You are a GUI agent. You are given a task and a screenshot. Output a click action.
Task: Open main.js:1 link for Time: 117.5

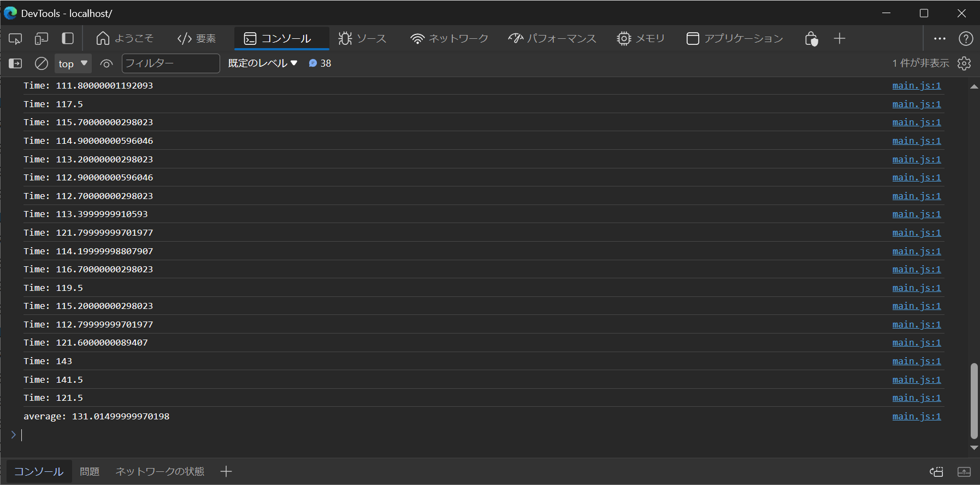[917, 104]
